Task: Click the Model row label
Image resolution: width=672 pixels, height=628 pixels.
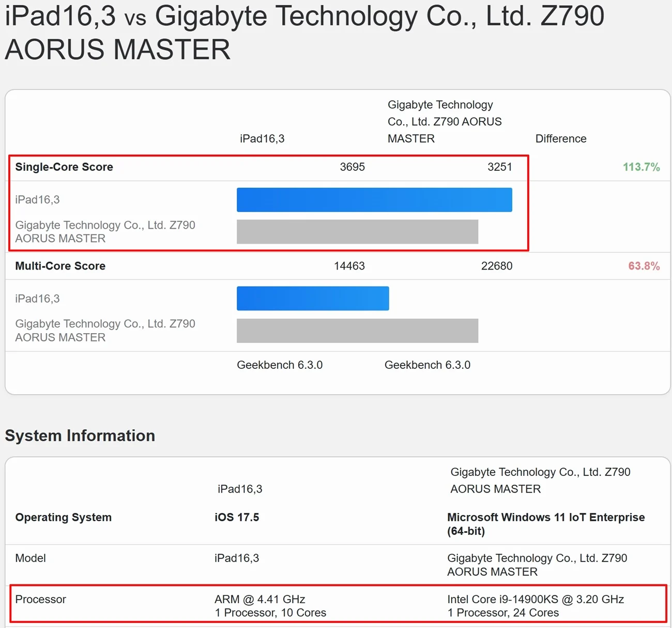Action: pyautogui.click(x=30, y=558)
